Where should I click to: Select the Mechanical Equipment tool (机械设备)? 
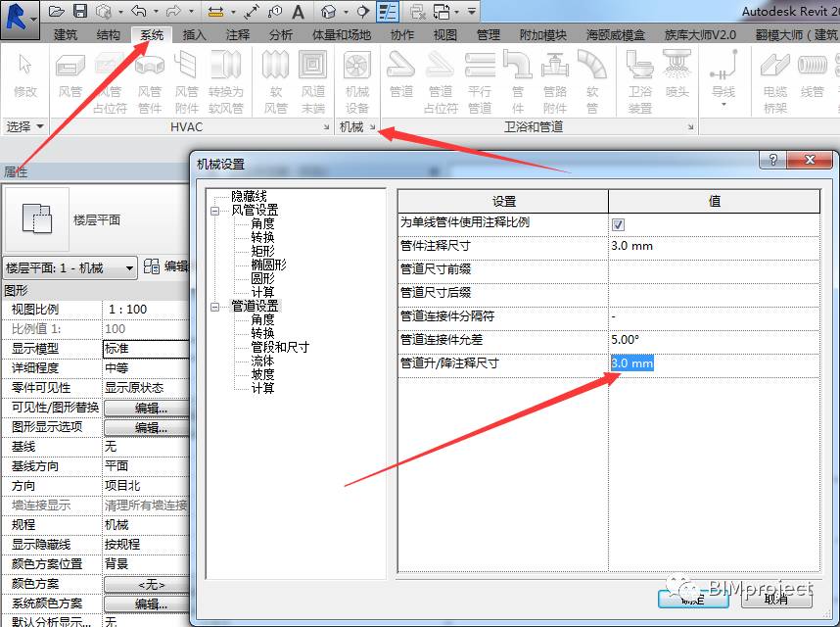(357, 82)
